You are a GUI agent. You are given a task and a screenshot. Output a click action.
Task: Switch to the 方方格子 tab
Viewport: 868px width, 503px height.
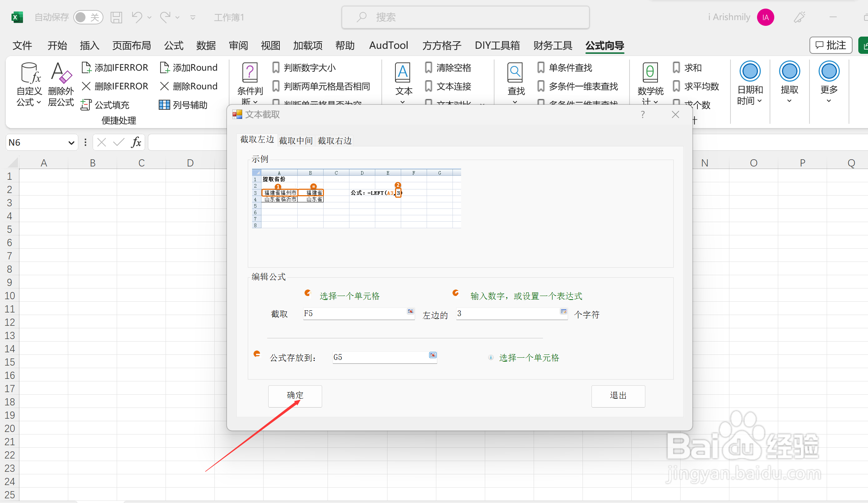click(442, 46)
